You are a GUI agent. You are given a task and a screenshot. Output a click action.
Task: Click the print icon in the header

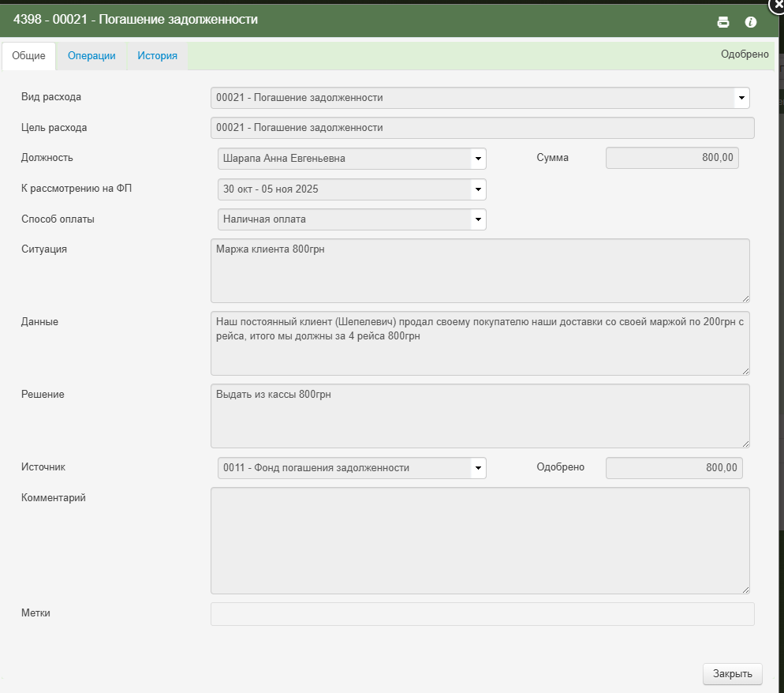[x=723, y=22]
